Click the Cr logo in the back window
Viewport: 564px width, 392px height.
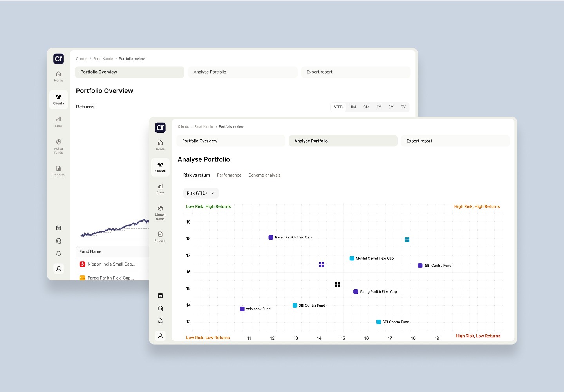[58, 59]
